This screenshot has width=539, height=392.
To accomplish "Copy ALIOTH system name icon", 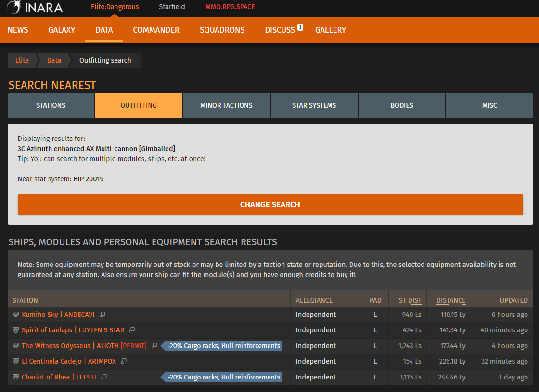I will click(154, 346).
